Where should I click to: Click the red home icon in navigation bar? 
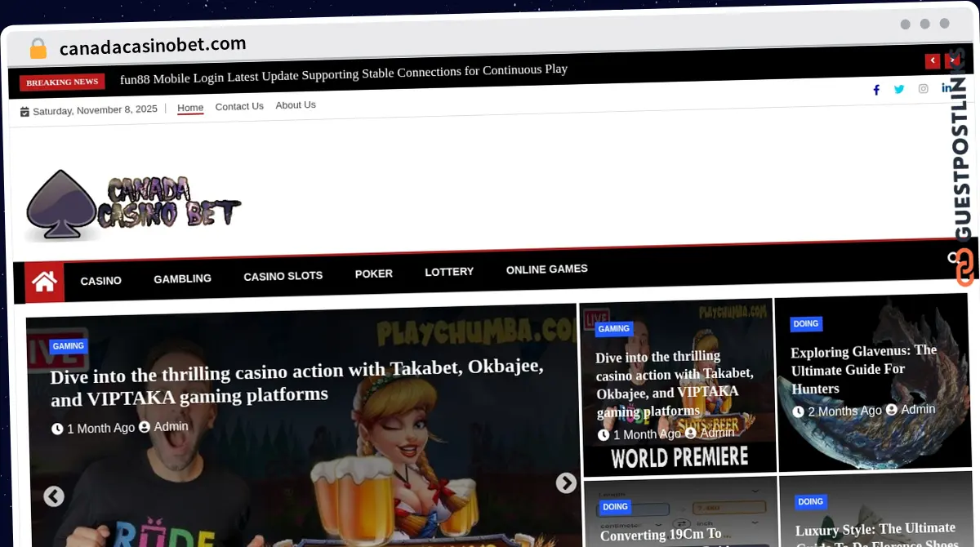coord(44,282)
